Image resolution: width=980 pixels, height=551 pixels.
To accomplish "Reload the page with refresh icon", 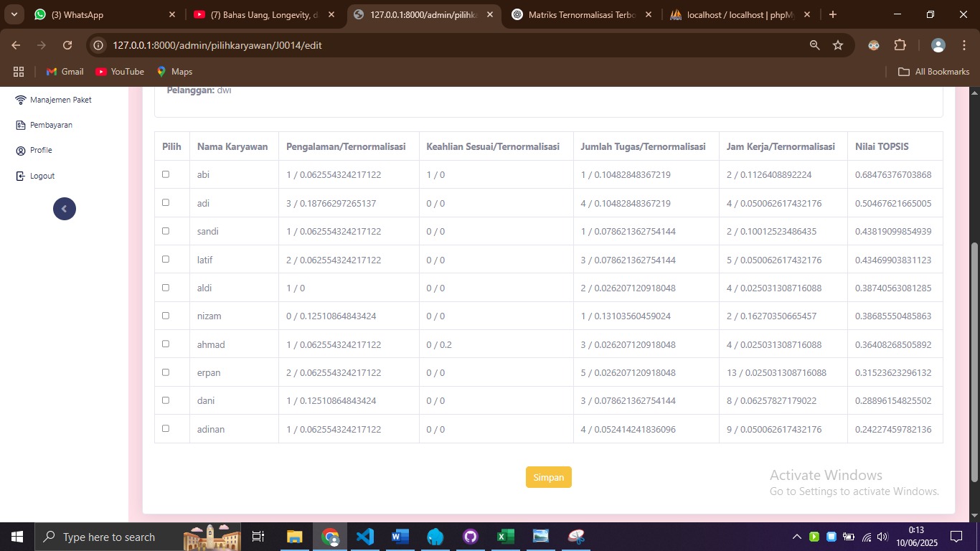I will pos(67,45).
